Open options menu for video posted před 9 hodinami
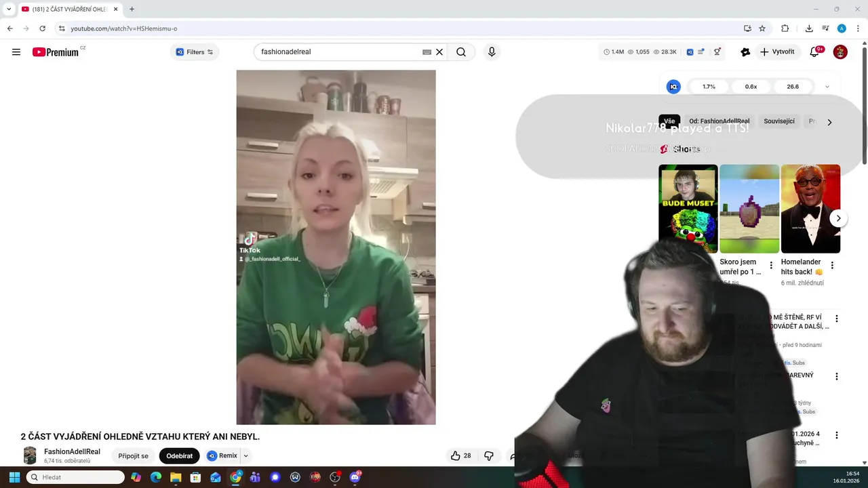 (x=837, y=319)
